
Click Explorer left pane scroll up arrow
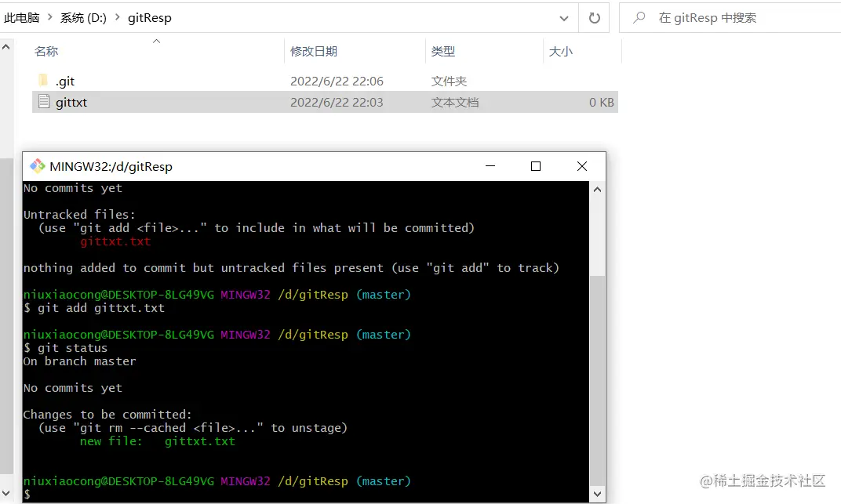click(6, 47)
